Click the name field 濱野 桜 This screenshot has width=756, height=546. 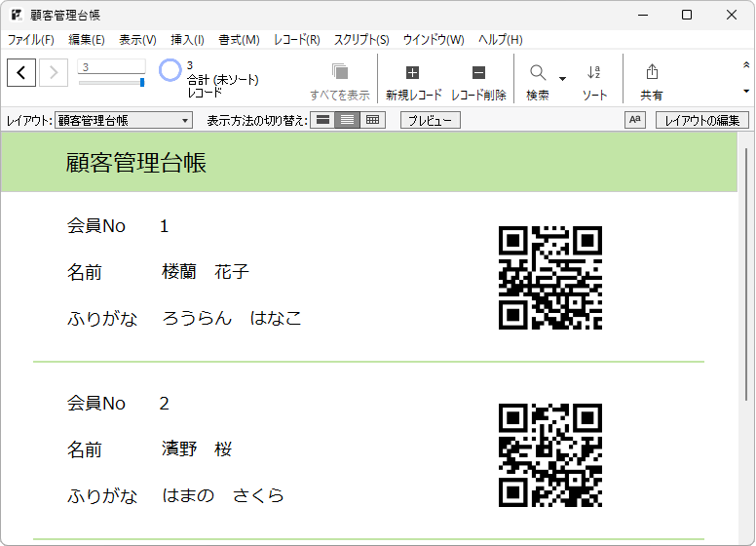click(197, 449)
